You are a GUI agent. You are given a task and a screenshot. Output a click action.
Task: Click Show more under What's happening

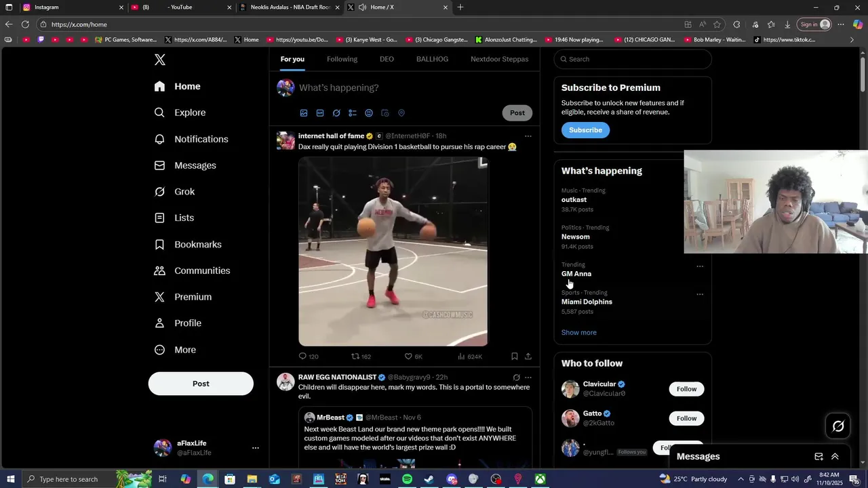click(579, 333)
